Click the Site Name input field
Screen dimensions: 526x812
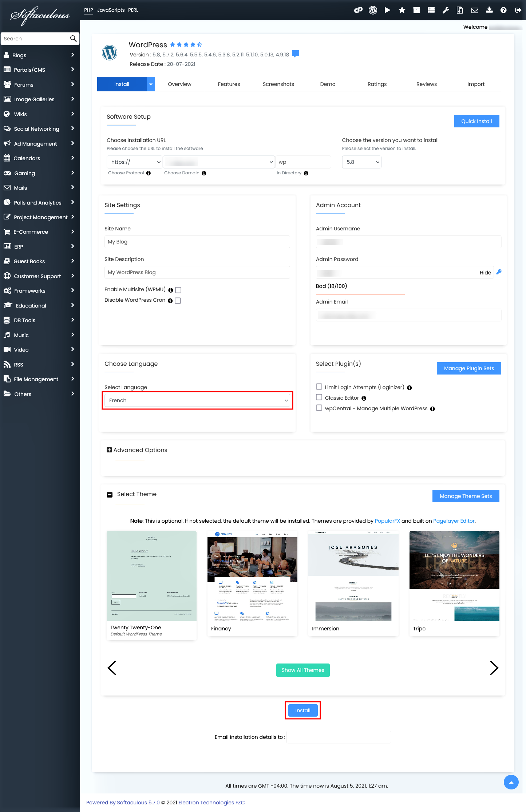click(197, 242)
